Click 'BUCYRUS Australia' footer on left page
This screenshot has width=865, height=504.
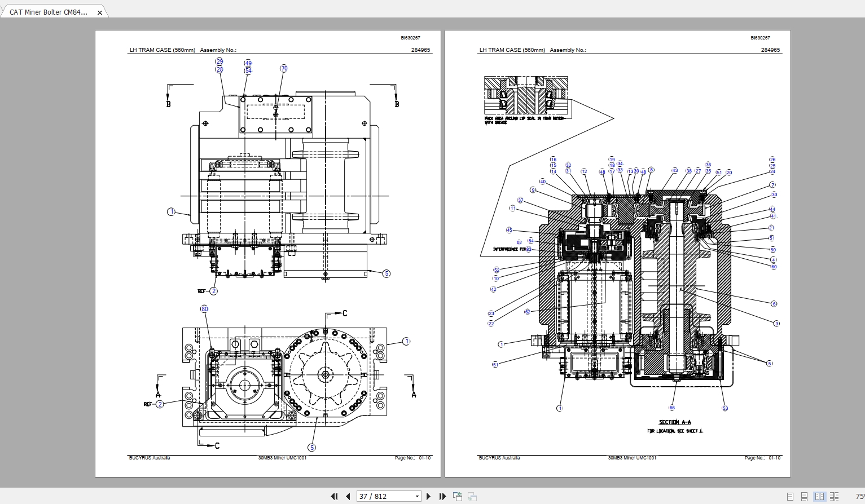pyautogui.click(x=150, y=458)
